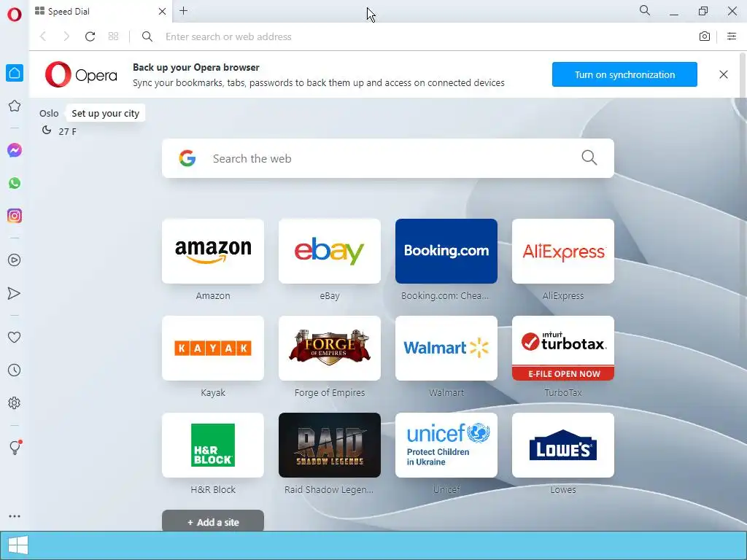Viewport: 747px width, 560px height.
Task: Open History clock icon in sidebar
Action: point(15,370)
